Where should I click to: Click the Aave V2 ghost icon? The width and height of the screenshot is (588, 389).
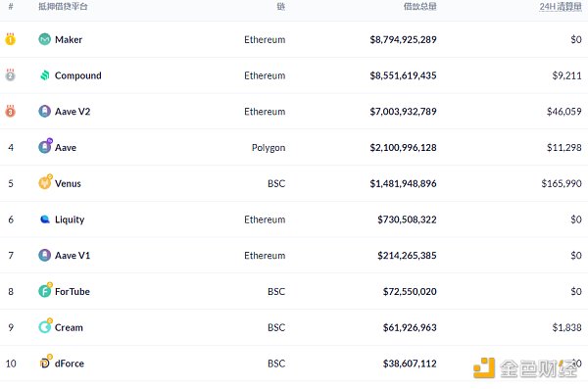click(x=45, y=111)
